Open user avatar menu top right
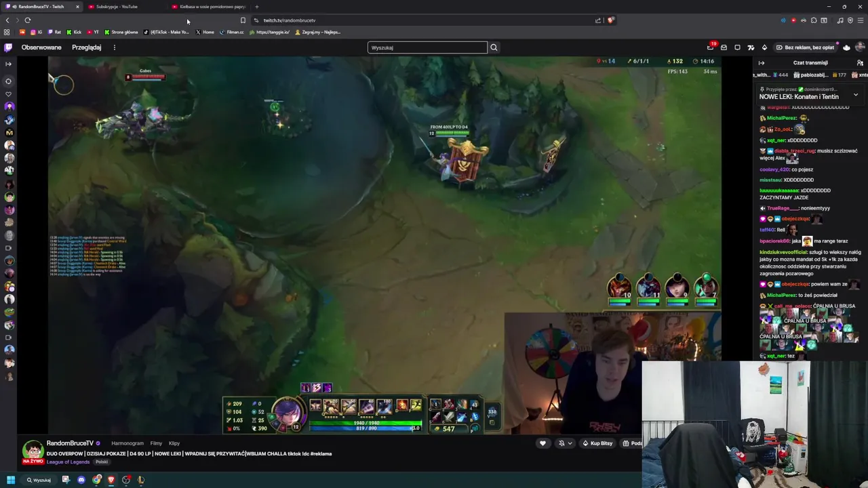Viewport: 868px width, 488px height. click(860, 47)
